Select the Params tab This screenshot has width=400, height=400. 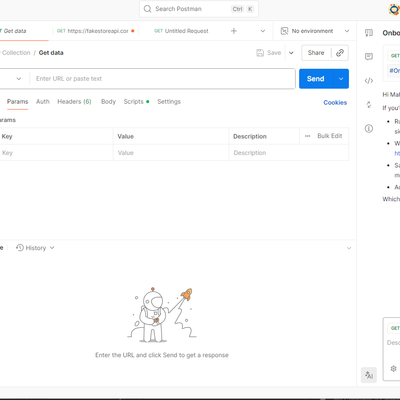(x=18, y=102)
